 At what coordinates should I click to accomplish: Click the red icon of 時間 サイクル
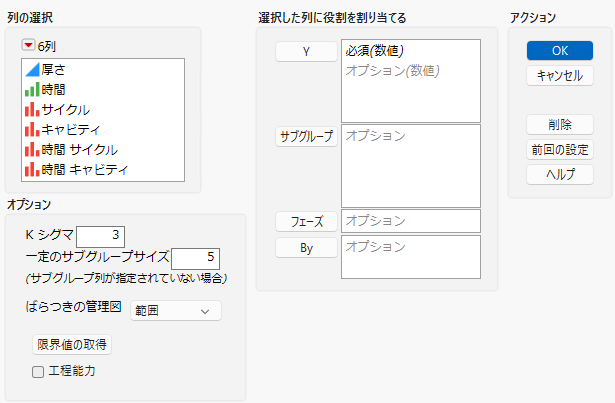pyautogui.click(x=33, y=150)
